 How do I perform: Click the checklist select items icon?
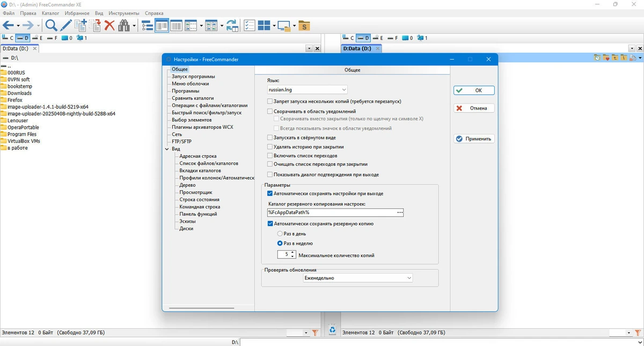pos(250,25)
